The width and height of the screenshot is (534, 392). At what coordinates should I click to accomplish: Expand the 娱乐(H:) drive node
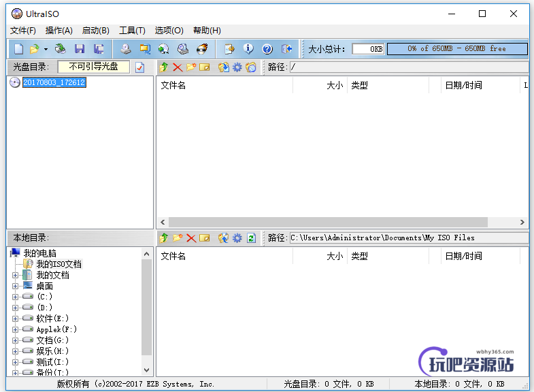[x=15, y=351]
